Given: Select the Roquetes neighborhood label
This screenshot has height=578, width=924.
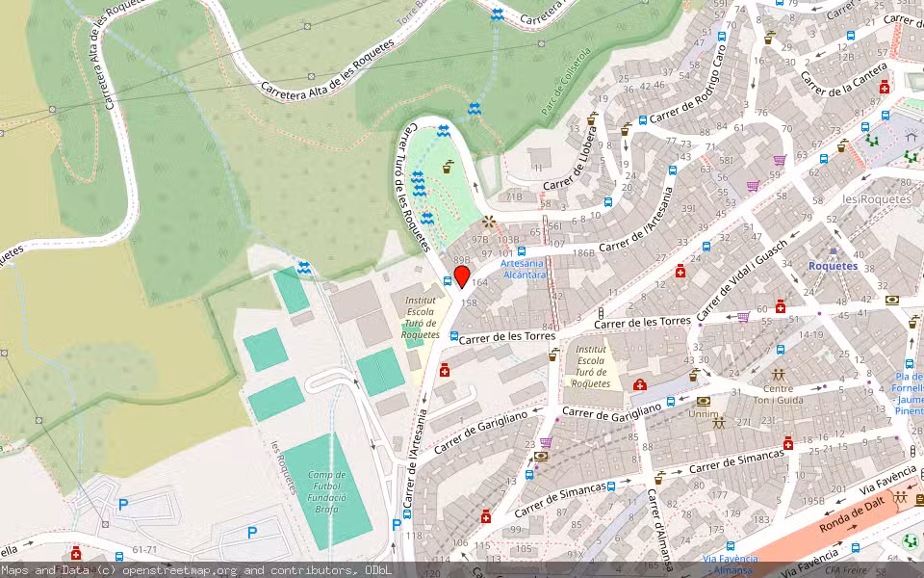Looking at the screenshot, I should click(833, 266).
